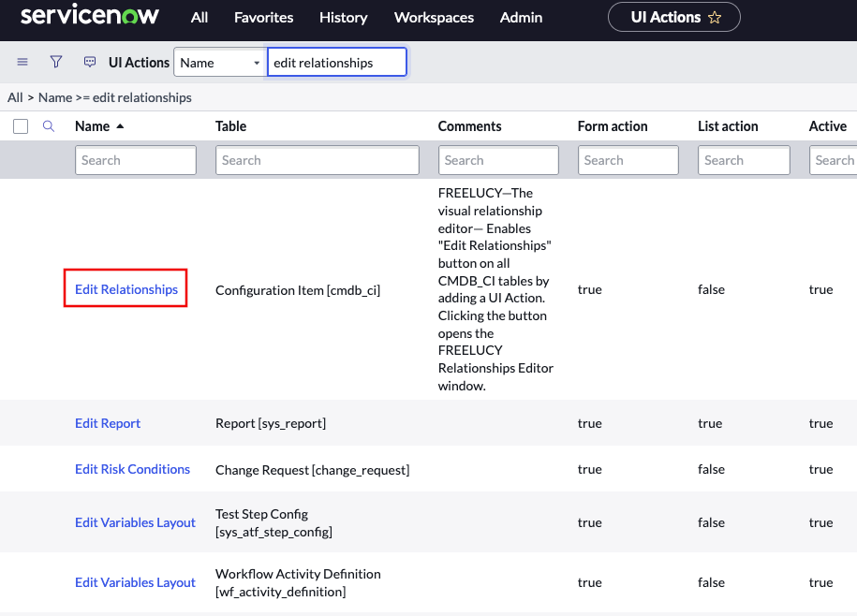Click the Name column search field
857x616 pixels.
click(136, 160)
